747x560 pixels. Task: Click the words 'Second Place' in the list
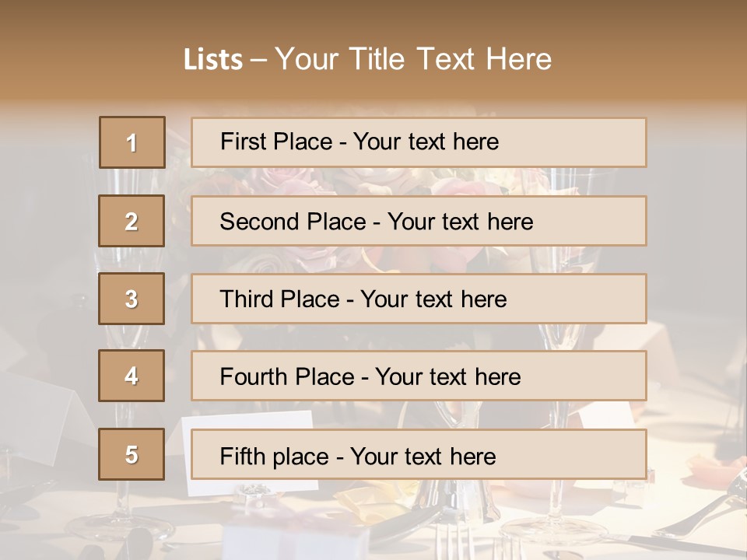[x=293, y=222]
